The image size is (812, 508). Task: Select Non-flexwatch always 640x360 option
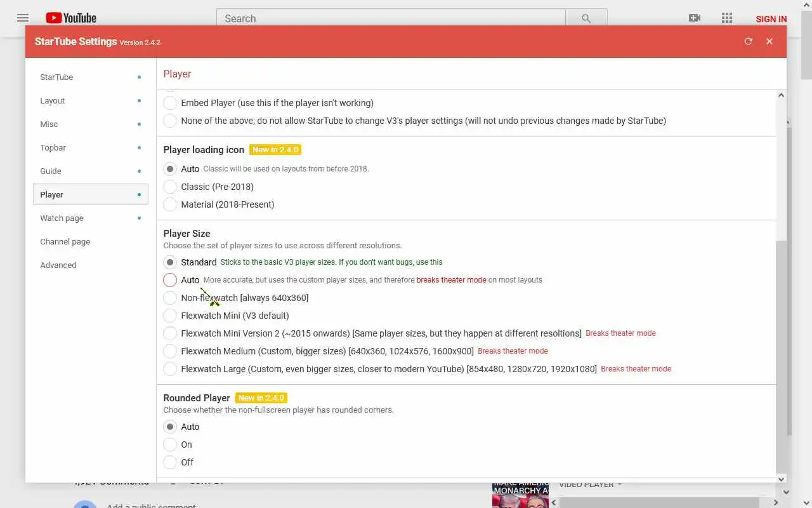pos(170,298)
